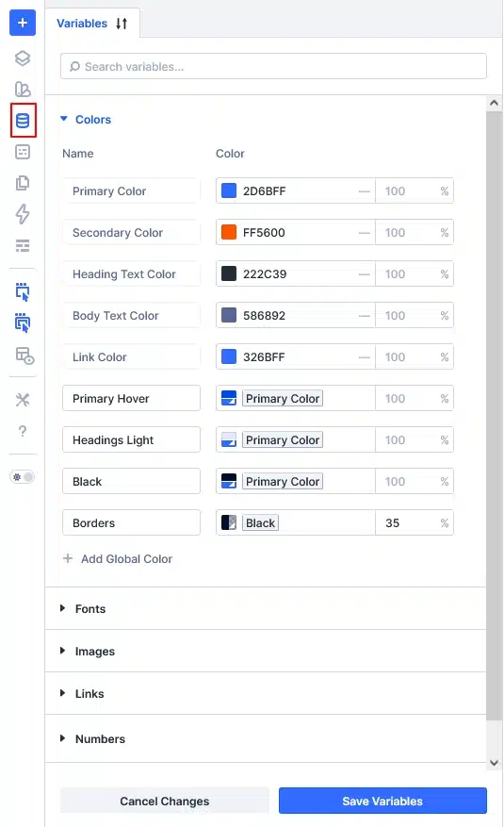504x827 pixels.
Task: Click the sort arrows icon beside Variables
Action: pyautogui.click(x=122, y=24)
